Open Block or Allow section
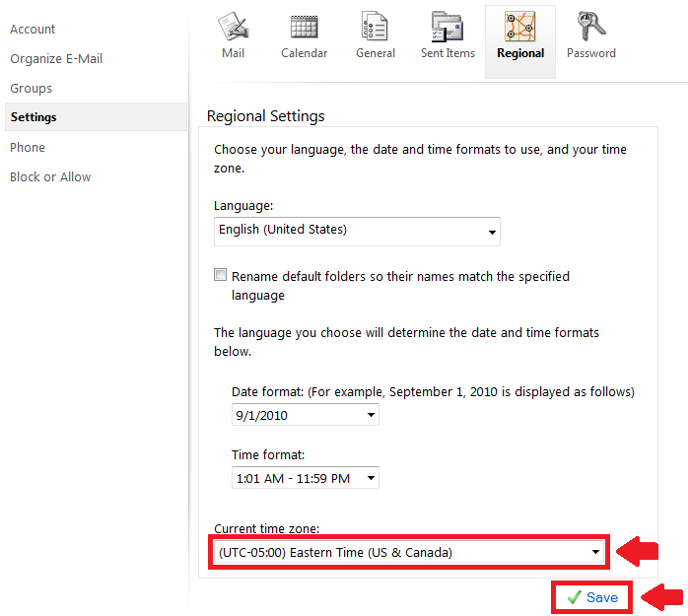This screenshot has width=688, height=616. (50, 177)
